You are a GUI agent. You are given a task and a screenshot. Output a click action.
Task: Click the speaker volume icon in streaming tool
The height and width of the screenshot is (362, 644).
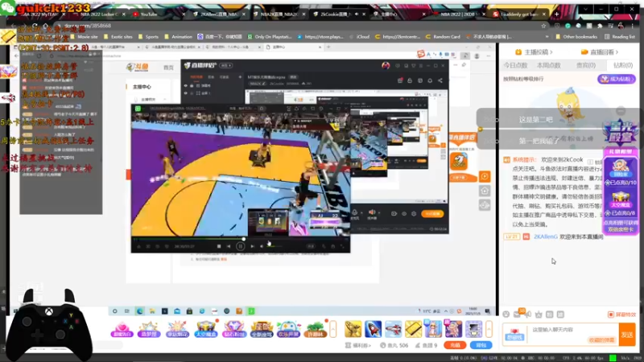pos(372,212)
